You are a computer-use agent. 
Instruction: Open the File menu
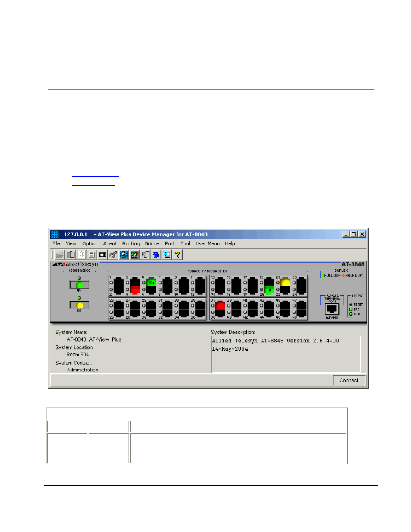[56, 243]
